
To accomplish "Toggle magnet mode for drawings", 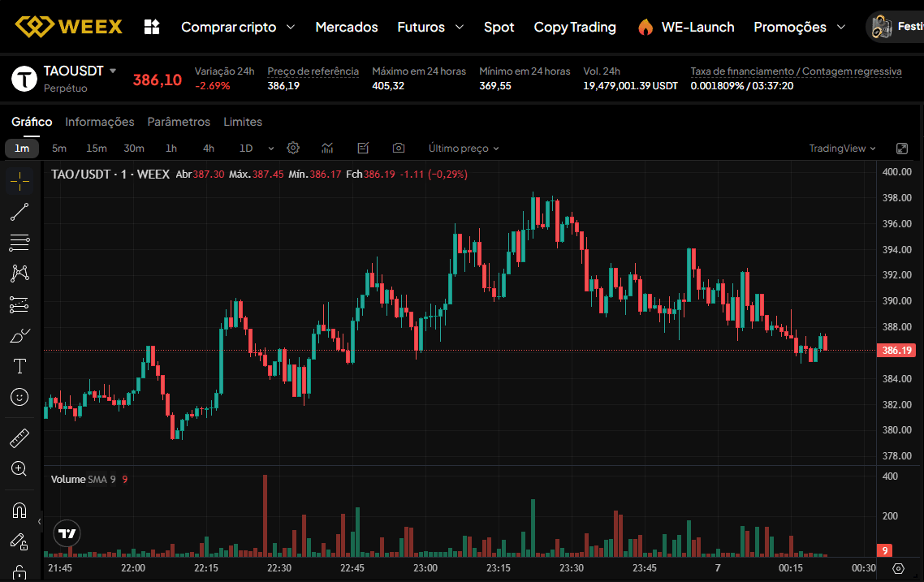I will click(x=19, y=511).
